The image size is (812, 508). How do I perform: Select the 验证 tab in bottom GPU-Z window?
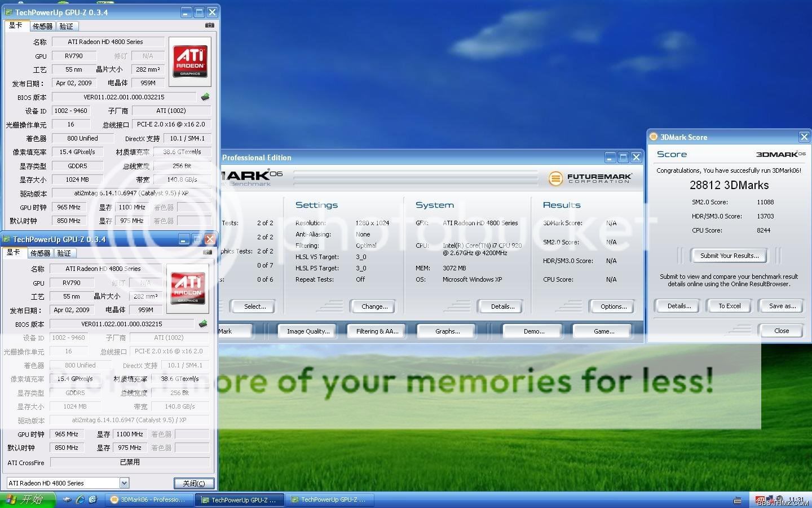64,253
